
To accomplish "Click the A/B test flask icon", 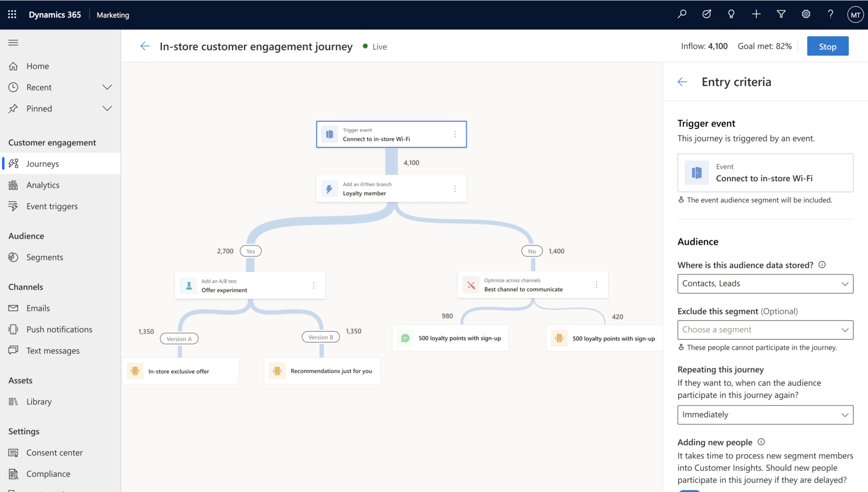I will [189, 285].
